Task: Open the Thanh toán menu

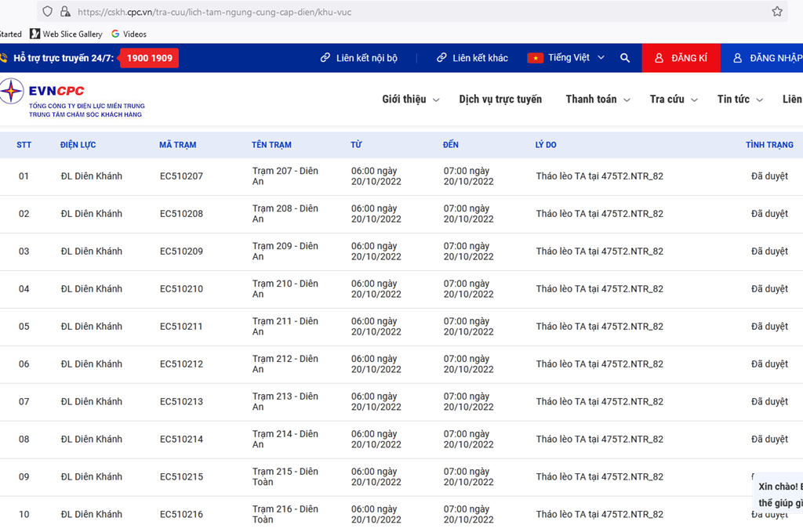Action: pyautogui.click(x=598, y=100)
